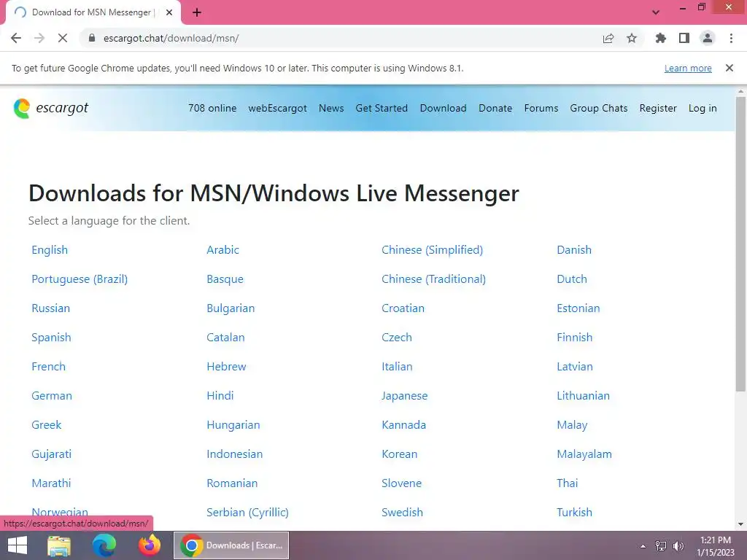Open the tab search dropdown arrow
This screenshot has width=747, height=560.
tap(656, 12)
